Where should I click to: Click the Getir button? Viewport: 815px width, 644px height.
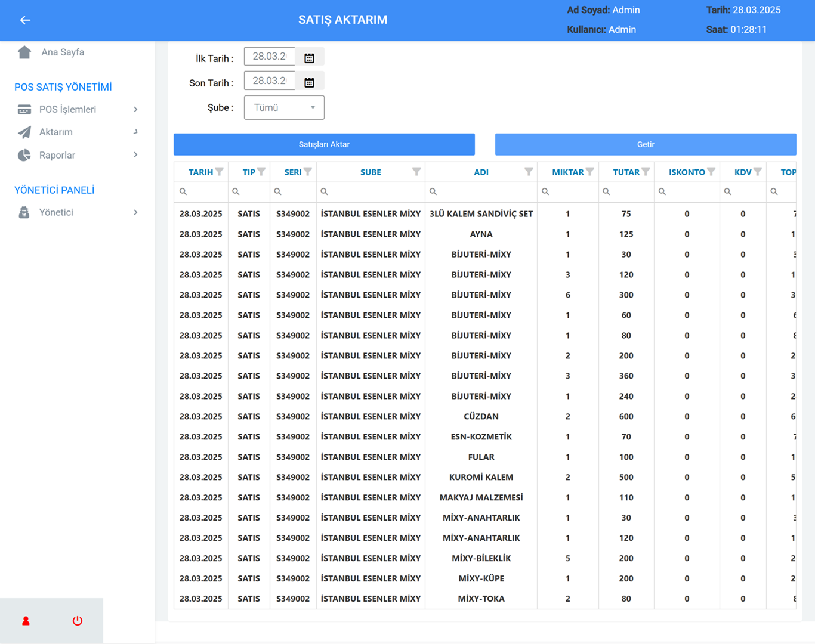click(x=646, y=144)
